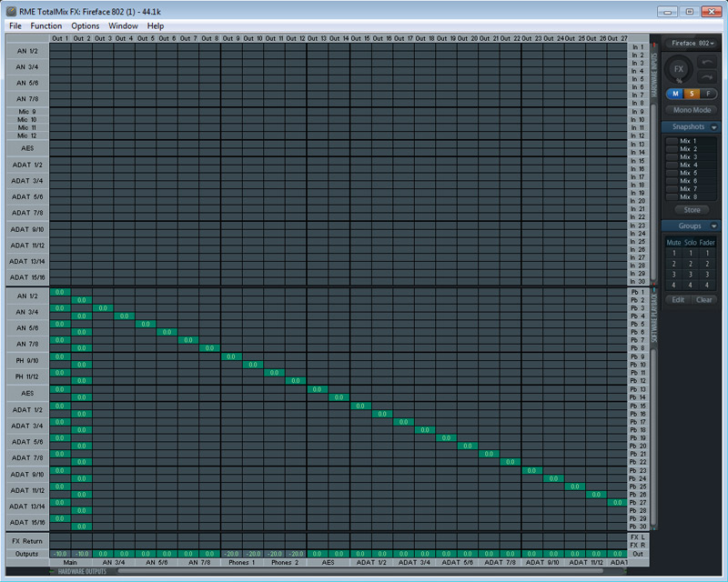Click the FX level knob
728x582 pixels.
click(x=679, y=69)
